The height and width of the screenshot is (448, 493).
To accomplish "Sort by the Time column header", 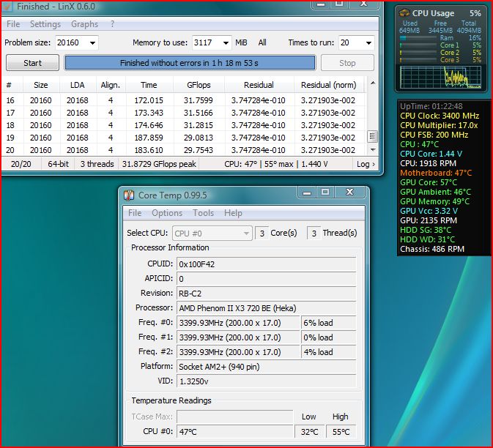I will pyautogui.click(x=149, y=85).
